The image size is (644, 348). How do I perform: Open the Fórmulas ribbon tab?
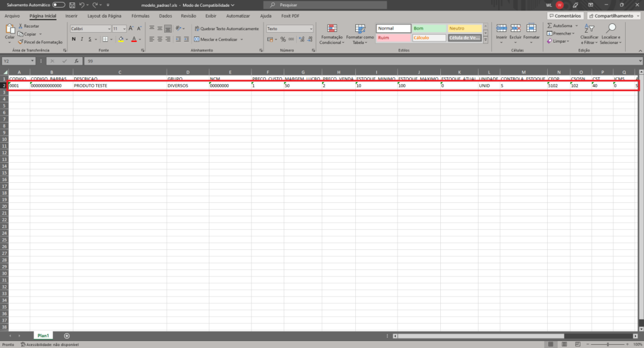point(140,15)
